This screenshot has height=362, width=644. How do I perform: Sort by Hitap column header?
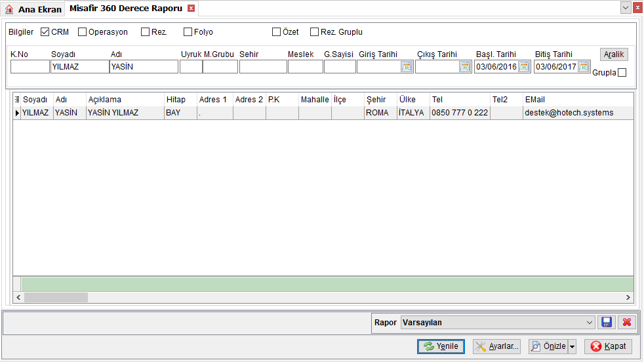[x=180, y=100]
